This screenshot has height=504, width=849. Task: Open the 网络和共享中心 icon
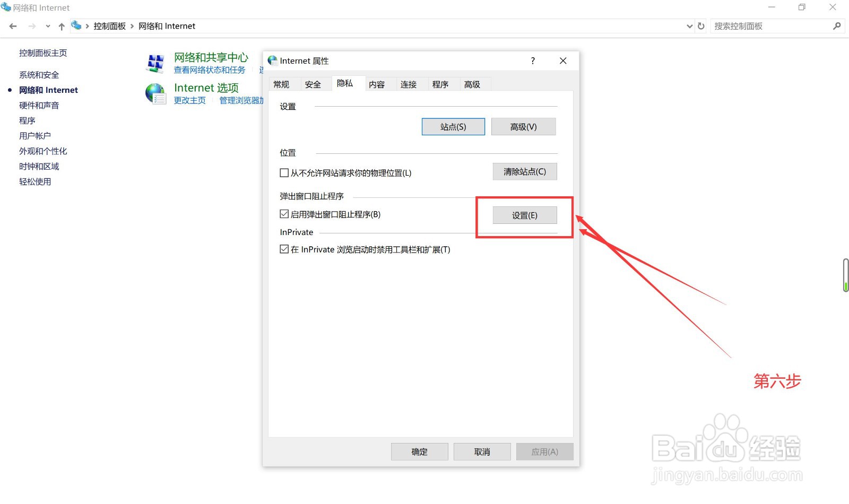(156, 62)
